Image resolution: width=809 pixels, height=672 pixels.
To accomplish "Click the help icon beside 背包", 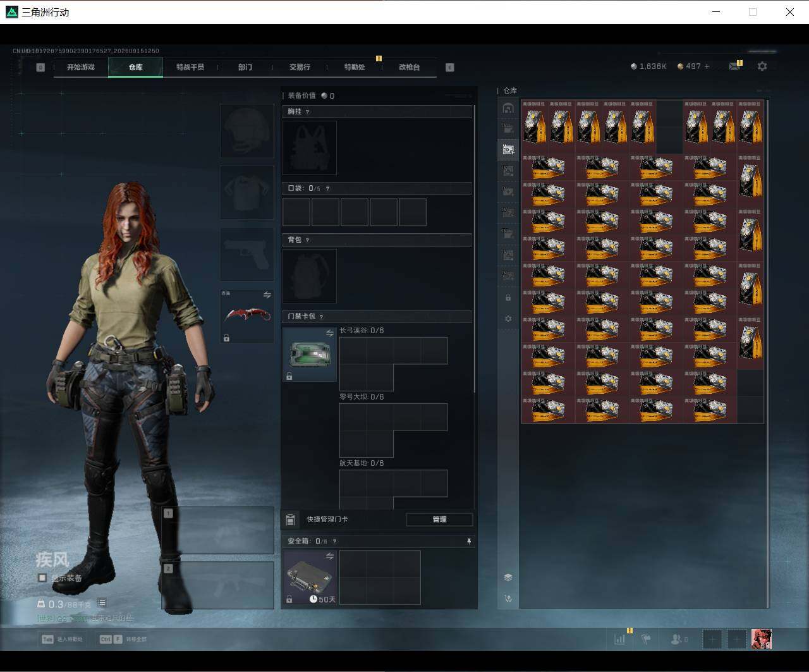I will [308, 240].
